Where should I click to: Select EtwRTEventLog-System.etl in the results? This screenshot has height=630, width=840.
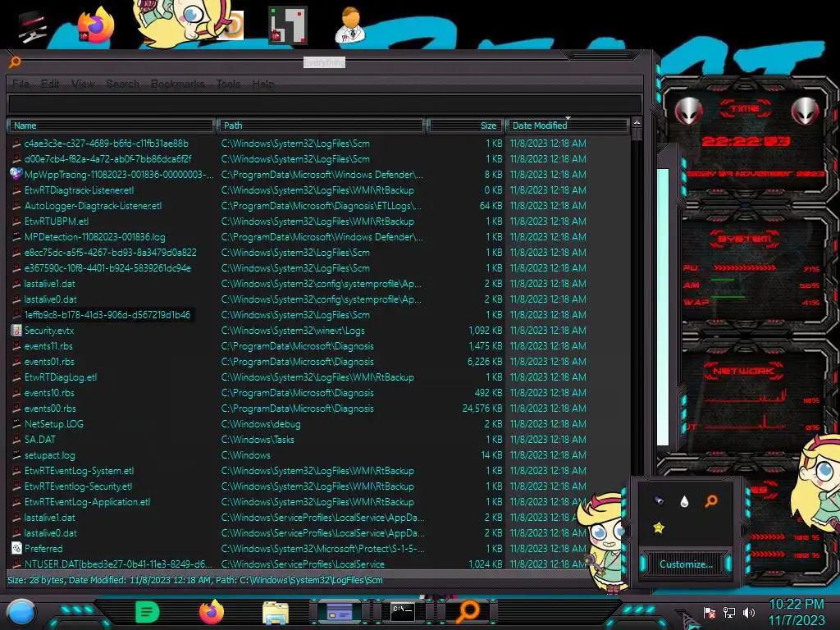(x=79, y=471)
